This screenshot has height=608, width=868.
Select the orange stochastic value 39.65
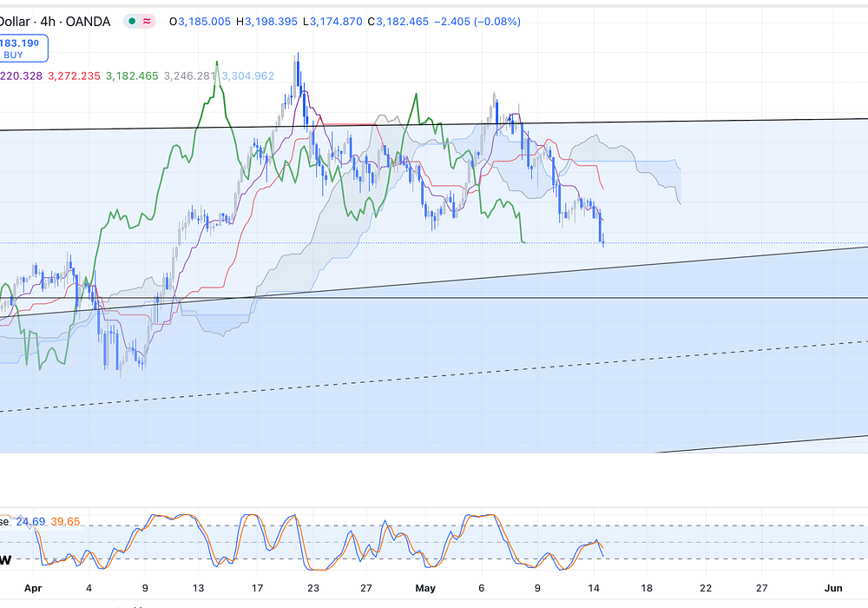pyautogui.click(x=65, y=521)
